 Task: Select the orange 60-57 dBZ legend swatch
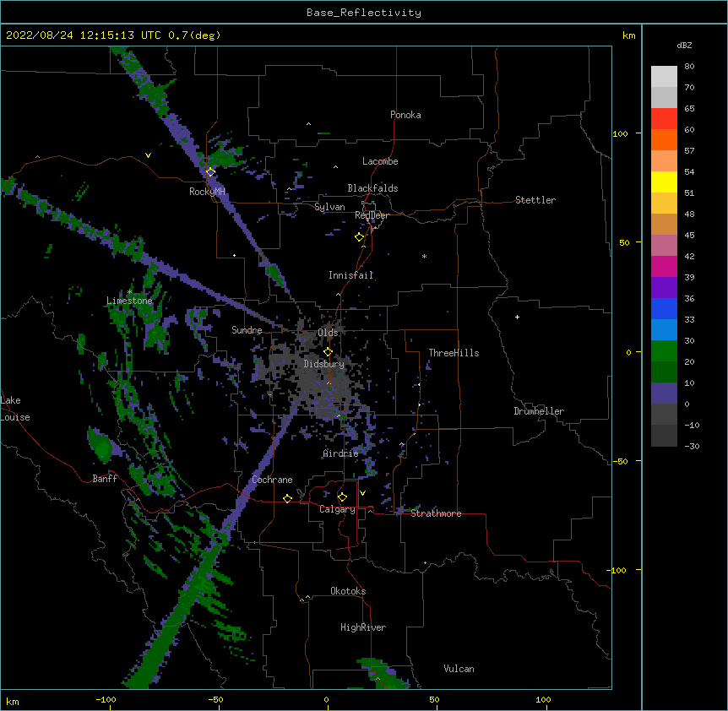click(664, 140)
